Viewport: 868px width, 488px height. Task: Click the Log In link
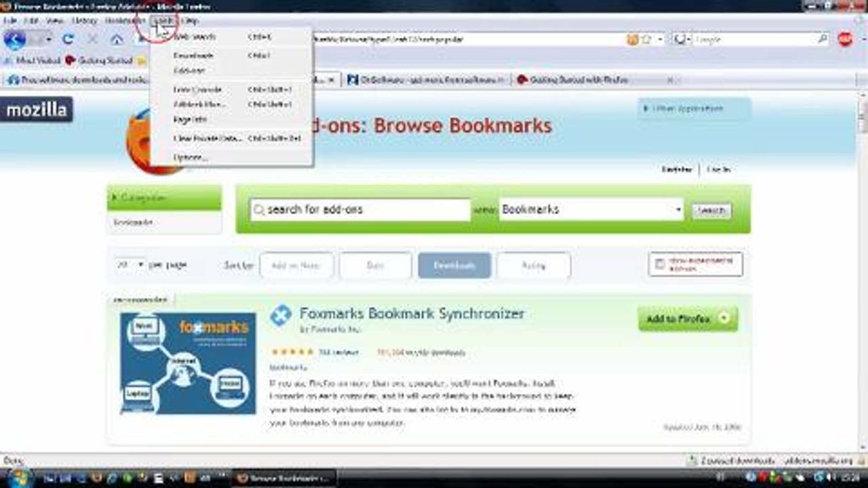pyautogui.click(x=719, y=169)
